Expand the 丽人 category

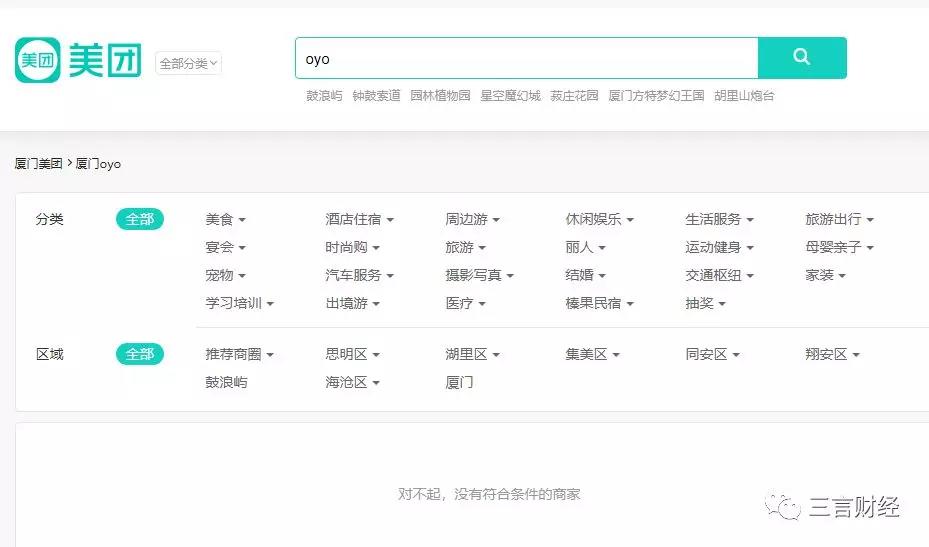coord(585,247)
